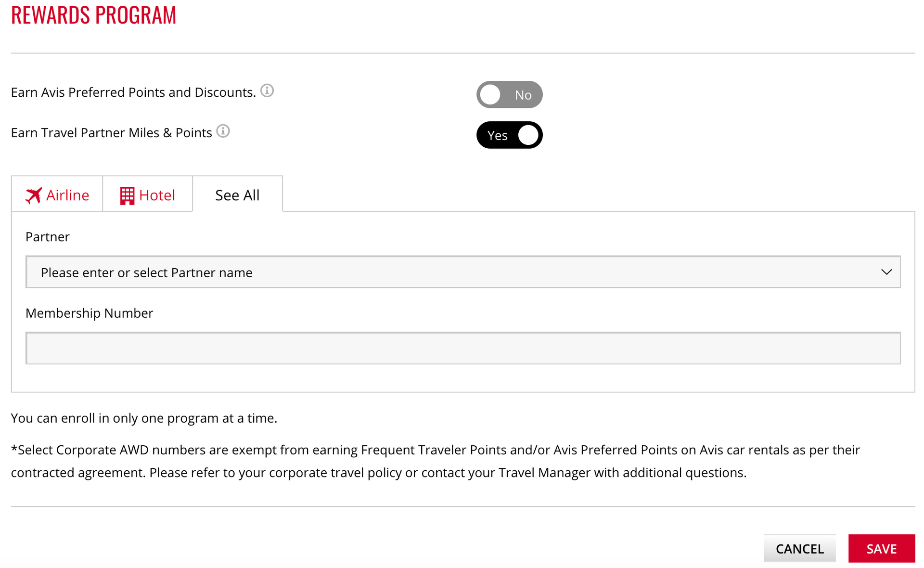Click the info icon beside Earn Travel Partner Miles
The image size is (924, 568).
coord(223,131)
